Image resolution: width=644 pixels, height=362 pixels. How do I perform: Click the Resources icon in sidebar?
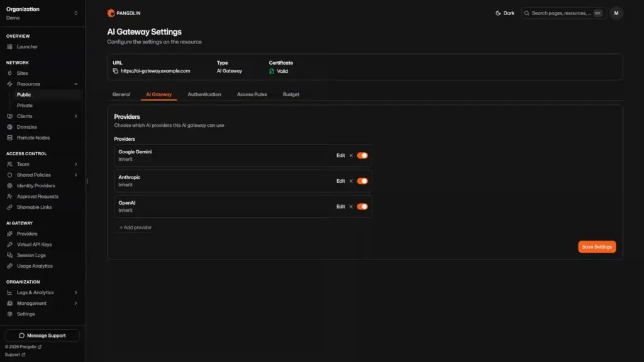click(10, 84)
